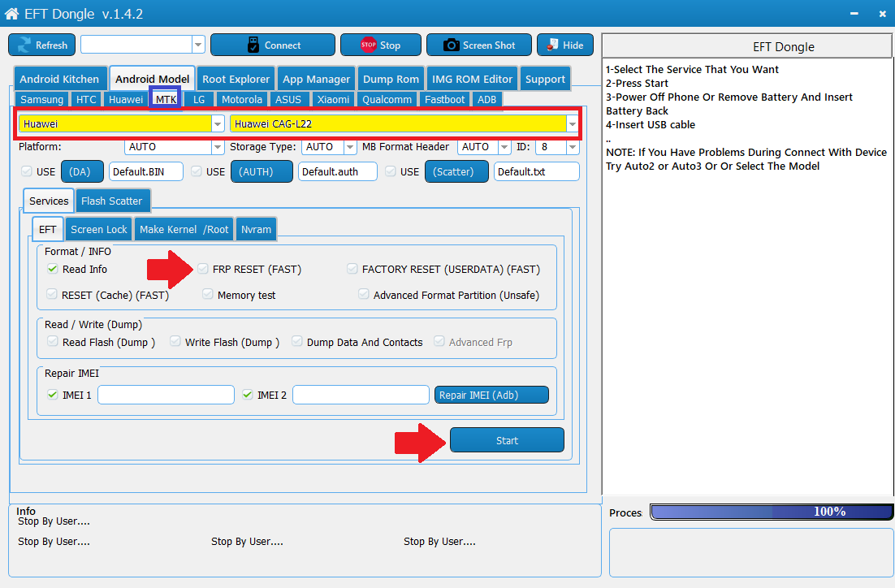The image size is (895, 588).
Task: Click the (Scatter) file button
Action: (456, 171)
